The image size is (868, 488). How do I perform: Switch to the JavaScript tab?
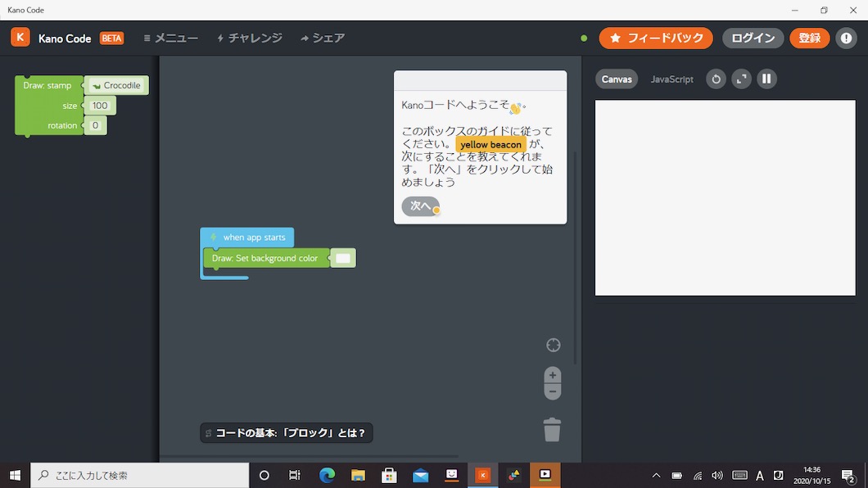pos(672,79)
